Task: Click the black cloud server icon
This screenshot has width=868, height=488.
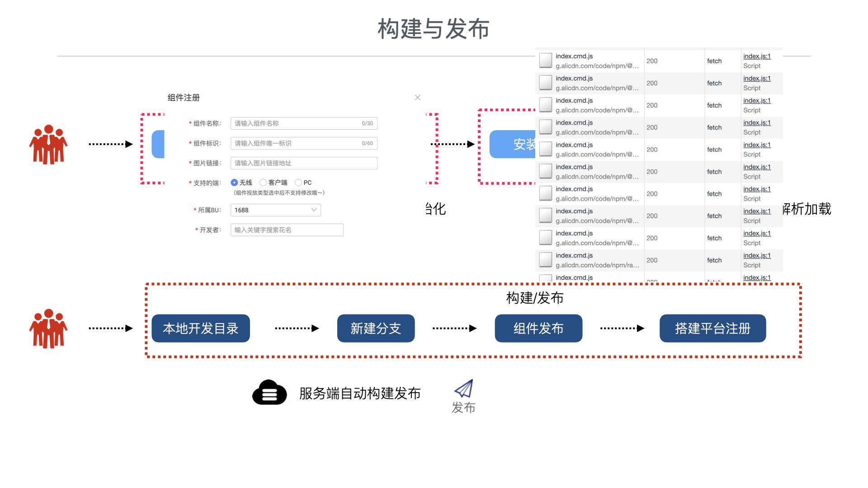Action: 269,392
